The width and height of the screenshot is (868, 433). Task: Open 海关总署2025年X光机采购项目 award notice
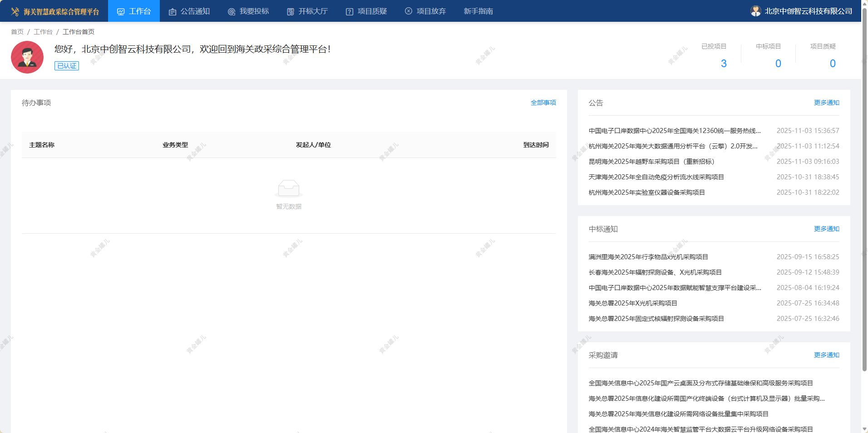(633, 304)
